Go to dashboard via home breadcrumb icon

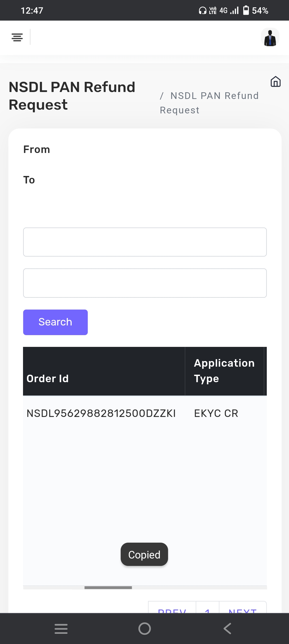point(275,82)
